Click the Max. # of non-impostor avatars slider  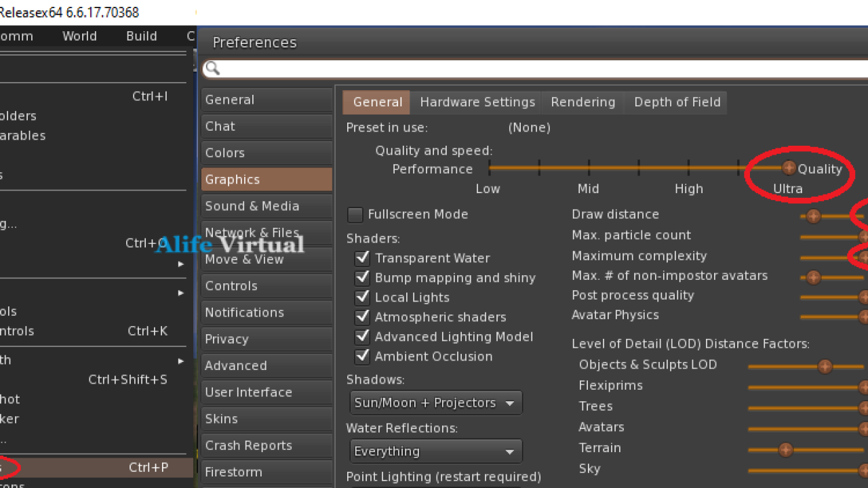pyautogui.click(x=833, y=277)
